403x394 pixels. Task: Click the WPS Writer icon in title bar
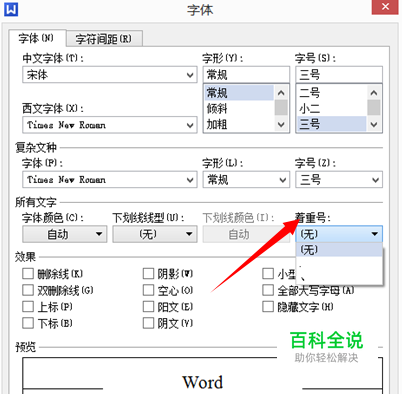[11, 9]
